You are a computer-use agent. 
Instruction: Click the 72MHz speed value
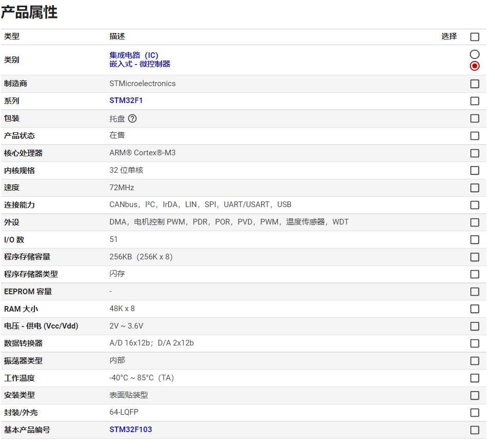coord(122,188)
